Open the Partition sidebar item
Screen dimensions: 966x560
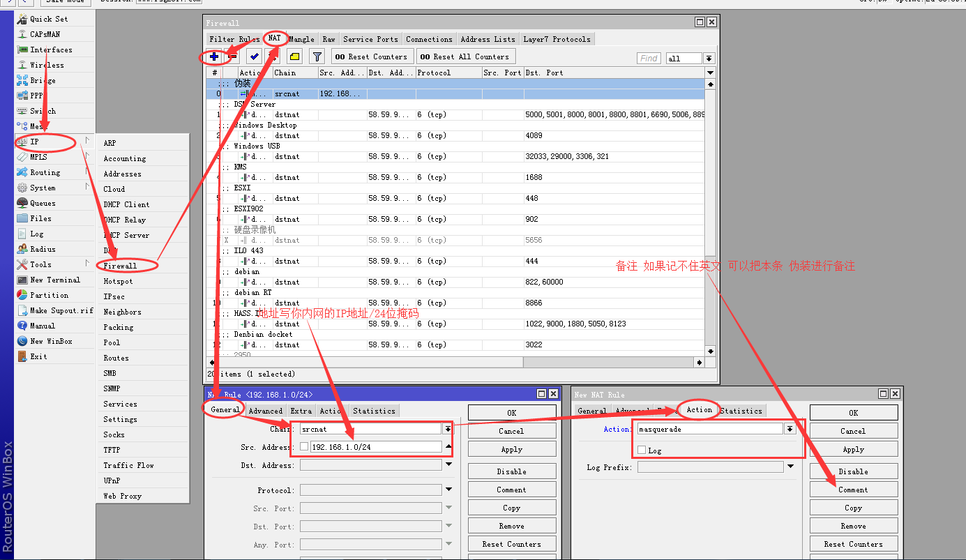(49, 295)
